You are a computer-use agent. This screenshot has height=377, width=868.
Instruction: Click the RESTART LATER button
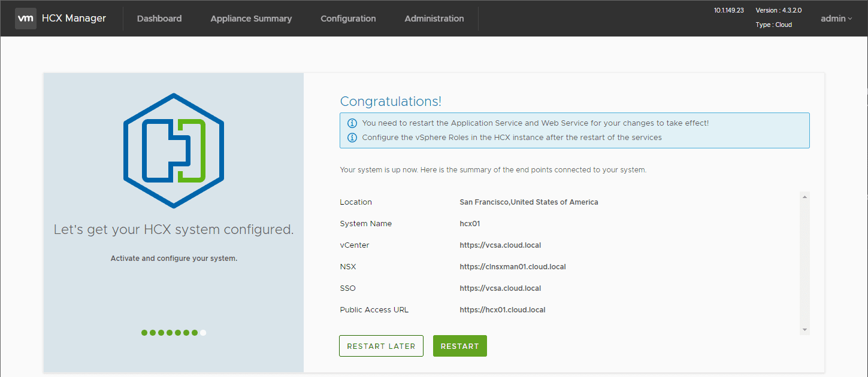[381, 346]
